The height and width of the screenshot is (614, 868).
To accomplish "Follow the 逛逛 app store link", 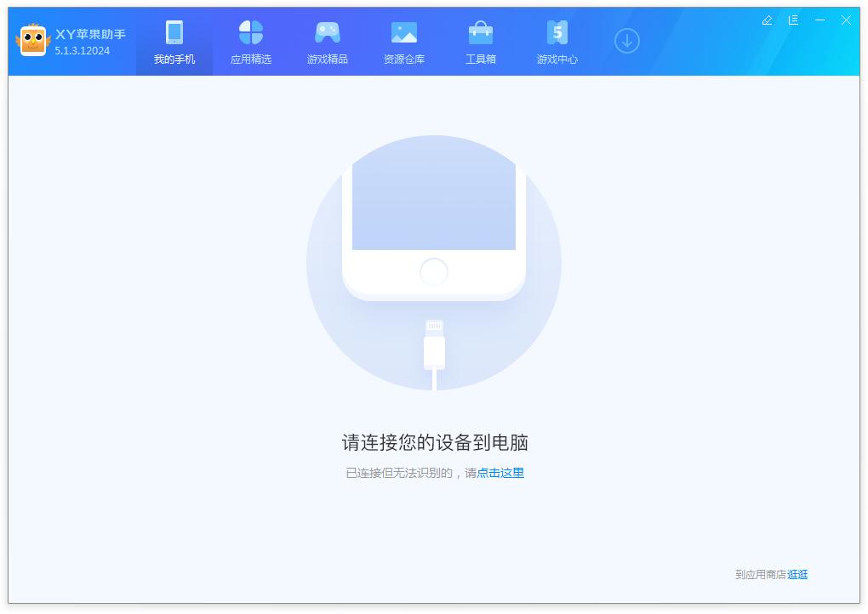I will pos(797,575).
